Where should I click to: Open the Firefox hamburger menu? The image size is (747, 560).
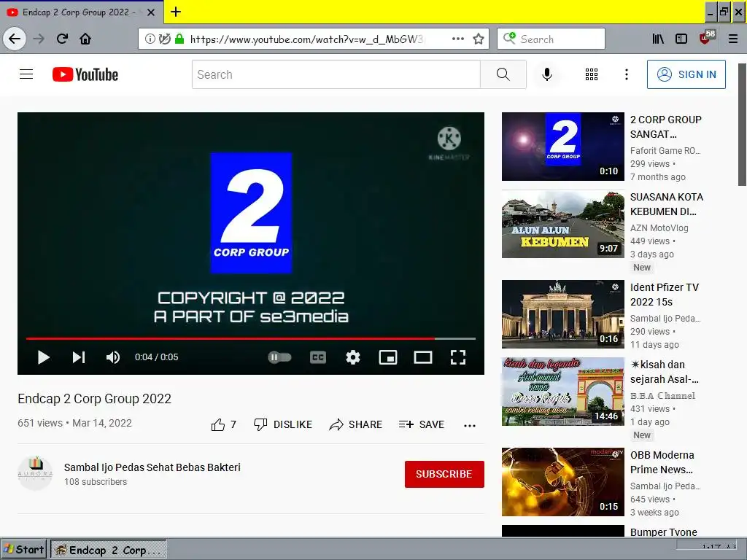tap(733, 39)
